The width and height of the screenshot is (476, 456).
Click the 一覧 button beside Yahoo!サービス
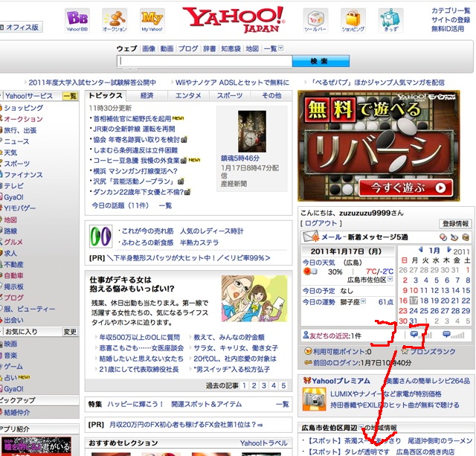click(70, 96)
